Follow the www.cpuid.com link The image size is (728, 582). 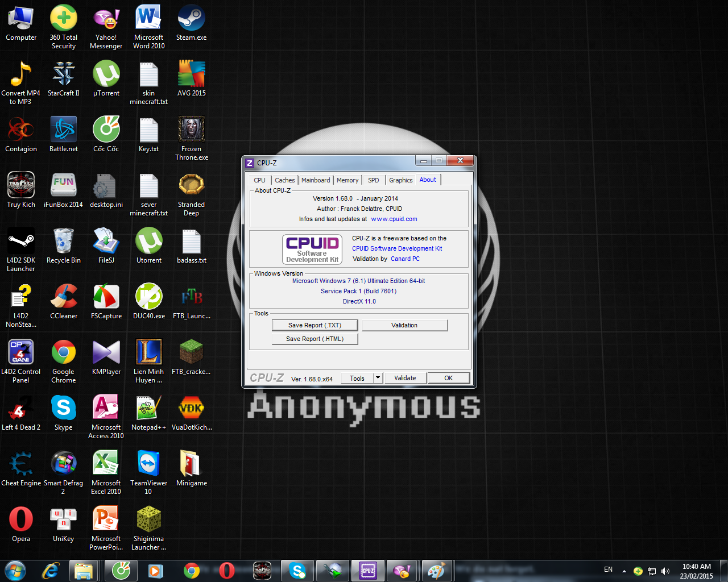394,219
